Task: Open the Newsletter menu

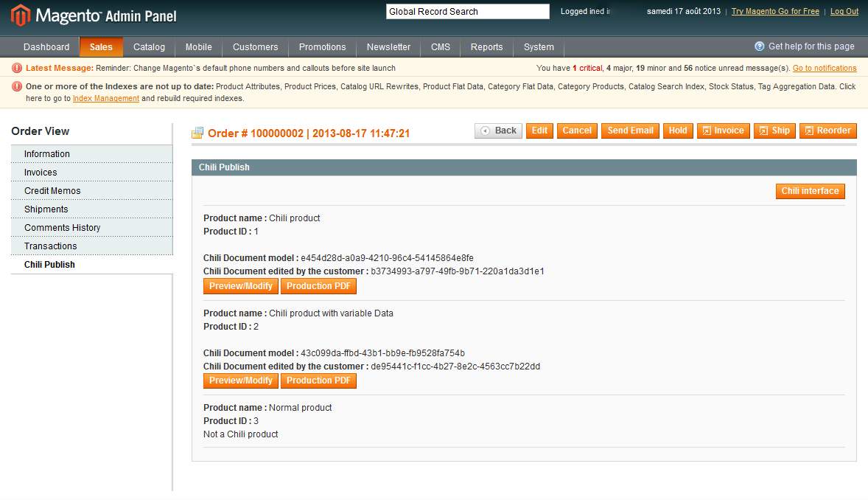Action: pyautogui.click(x=388, y=47)
